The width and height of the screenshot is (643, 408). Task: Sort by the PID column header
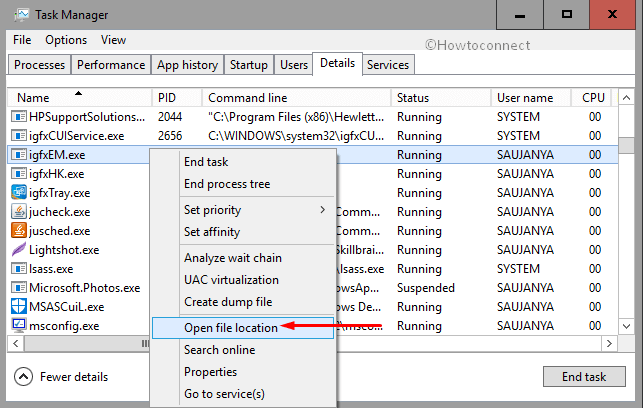pos(177,98)
